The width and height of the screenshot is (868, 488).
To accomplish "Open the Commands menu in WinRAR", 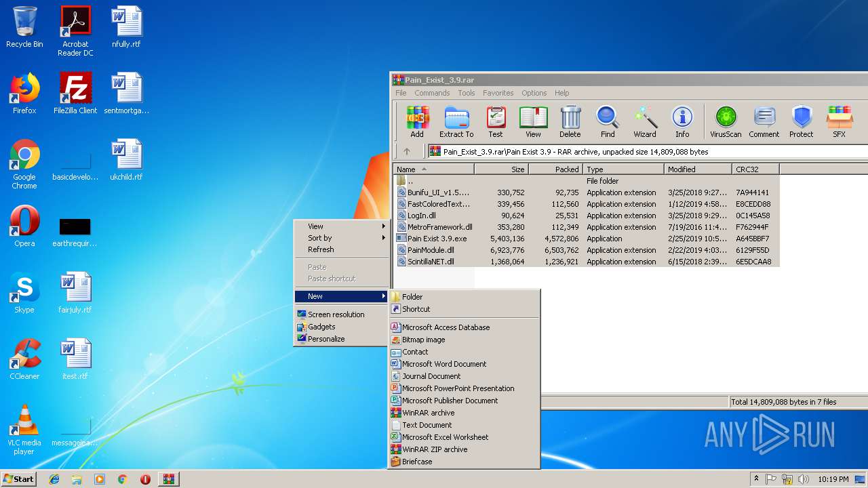I will click(432, 93).
